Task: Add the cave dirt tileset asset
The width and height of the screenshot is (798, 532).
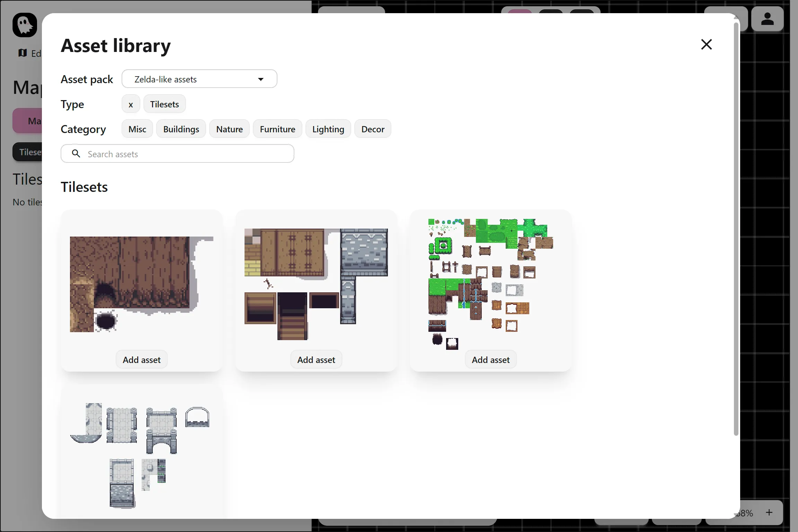Action: [x=142, y=360]
